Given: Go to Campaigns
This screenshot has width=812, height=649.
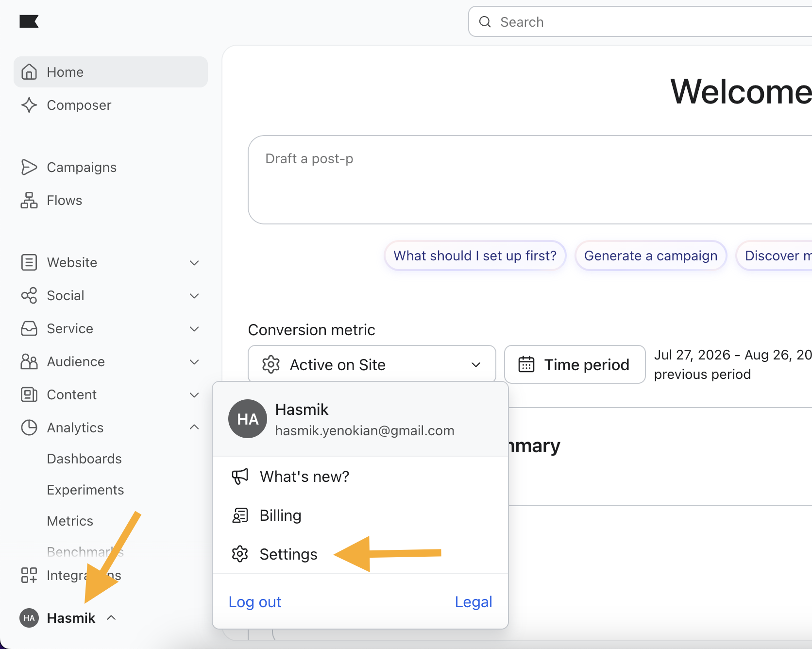Looking at the screenshot, I should [x=111, y=167].
